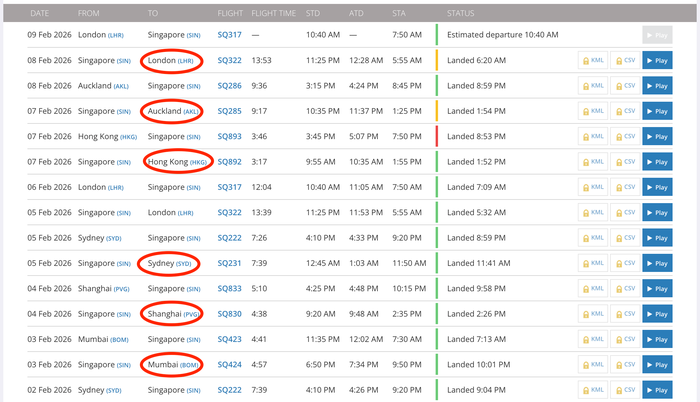Select status 'Landed 8:53 PM'
This screenshot has width=700, height=402.
pos(476,137)
